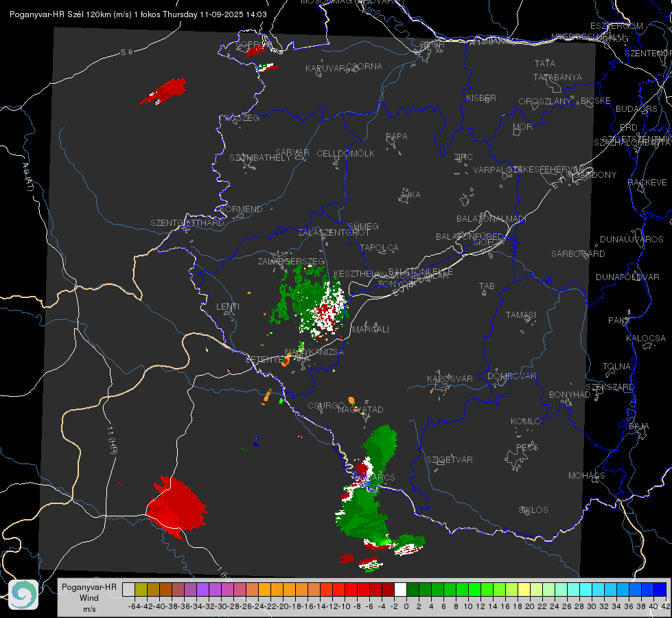Image resolution: width=672 pixels, height=618 pixels.
Task: Select the NAGYATAD label
Action: pos(360,410)
